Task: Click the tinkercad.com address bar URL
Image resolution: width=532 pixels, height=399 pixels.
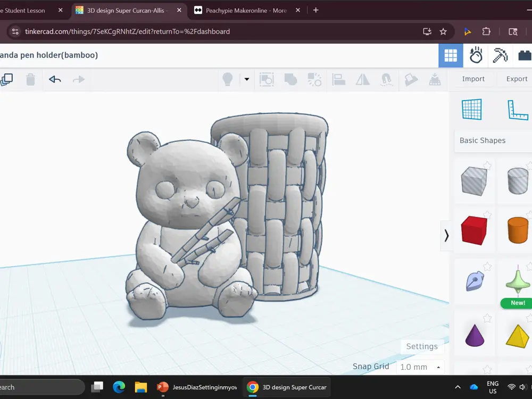Action: 127,31
